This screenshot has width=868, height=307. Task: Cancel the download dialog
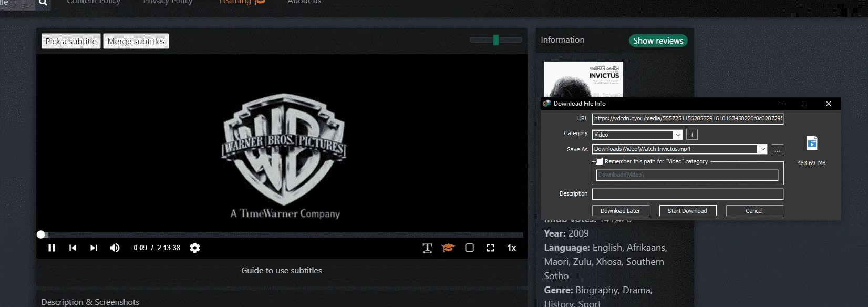755,211
